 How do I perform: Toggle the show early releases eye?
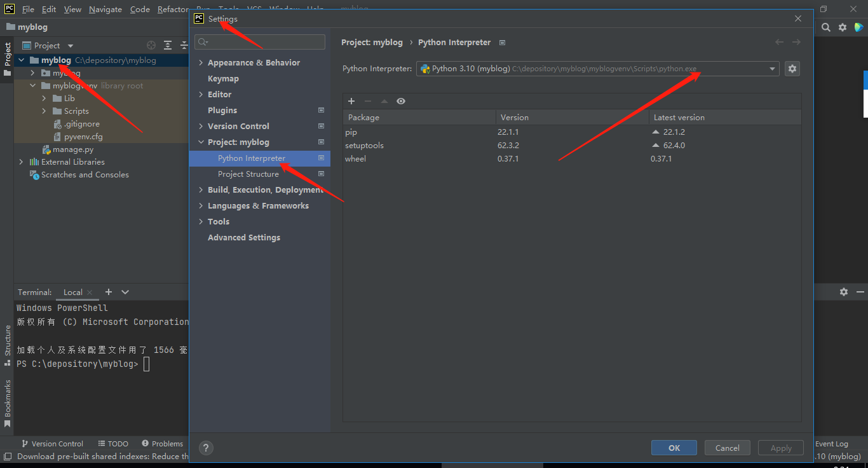coord(401,101)
